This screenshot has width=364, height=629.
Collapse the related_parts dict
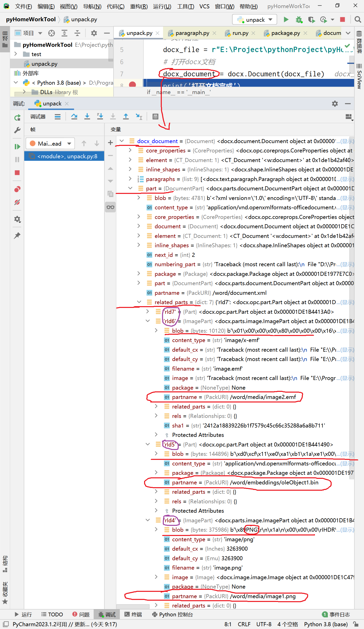coord(139,302)
